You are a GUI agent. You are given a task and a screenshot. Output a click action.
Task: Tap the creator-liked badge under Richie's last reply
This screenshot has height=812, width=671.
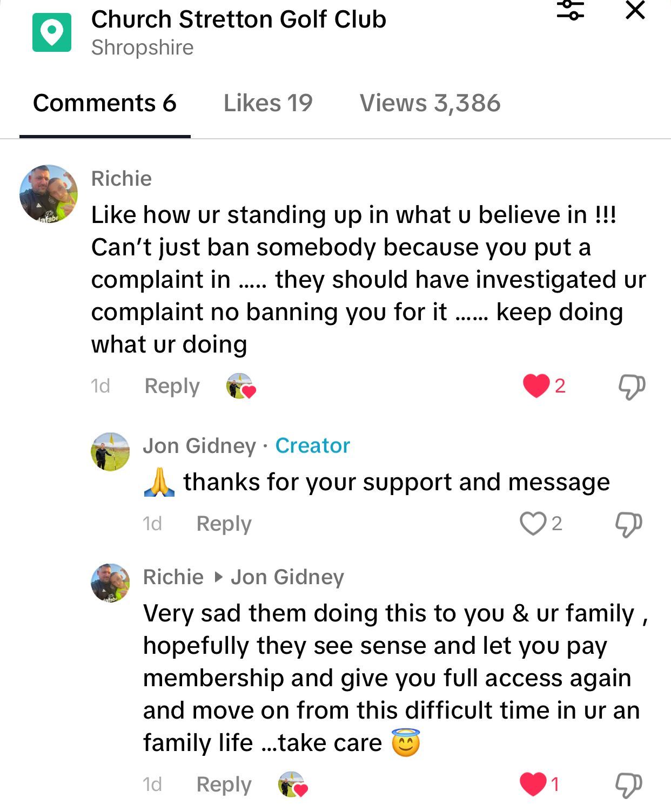coord(293,784)
